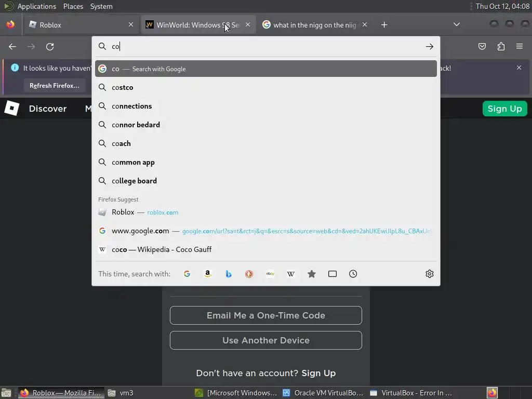Open the www.google.com history suggestion
The width and height of the screenshot is (532, 399).
266,231
